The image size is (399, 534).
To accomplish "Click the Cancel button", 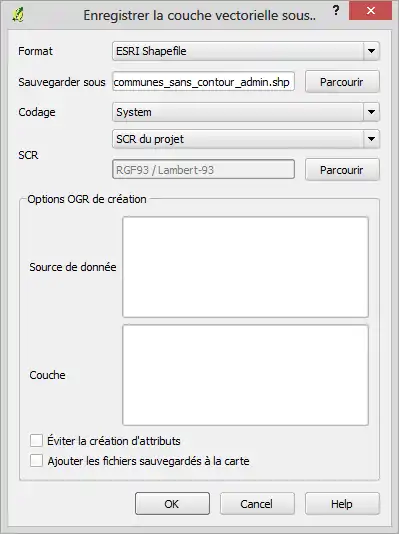I will click(x=257, y=504).
